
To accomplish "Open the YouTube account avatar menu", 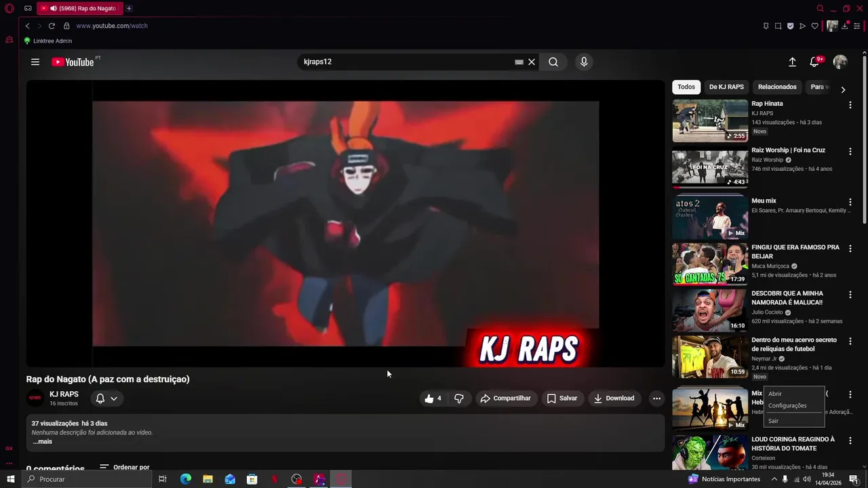I will pos(840,62).
